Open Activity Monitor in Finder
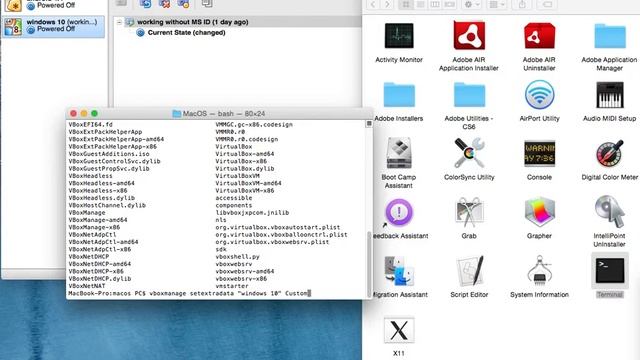The image size is (640, 360). [399, 36]
